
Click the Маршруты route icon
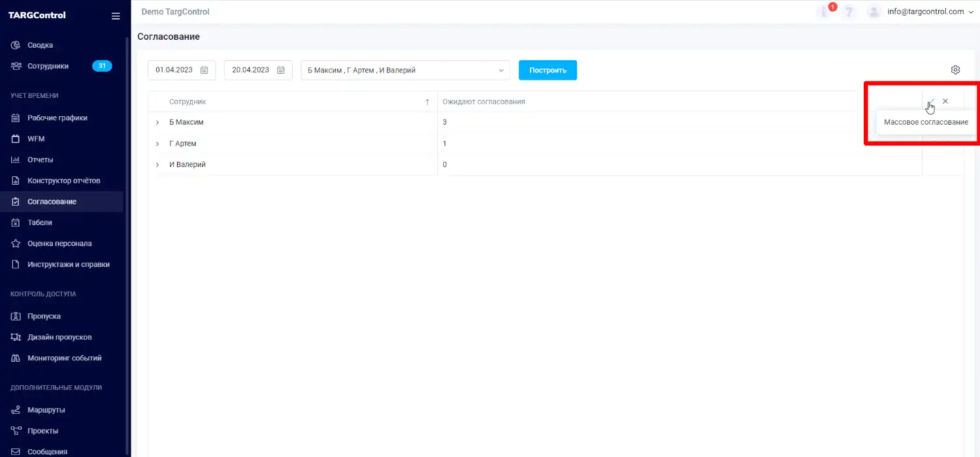point(16,410)
